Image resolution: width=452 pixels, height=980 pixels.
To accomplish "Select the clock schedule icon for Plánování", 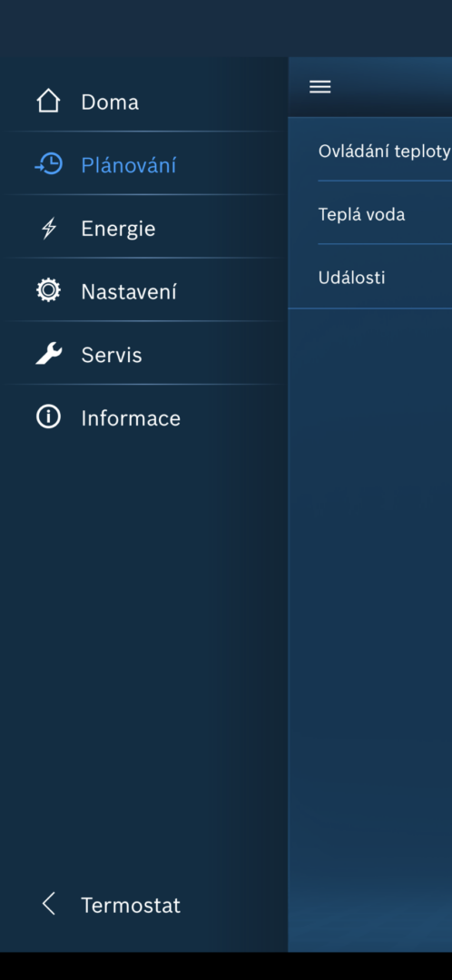I will 48,165.
